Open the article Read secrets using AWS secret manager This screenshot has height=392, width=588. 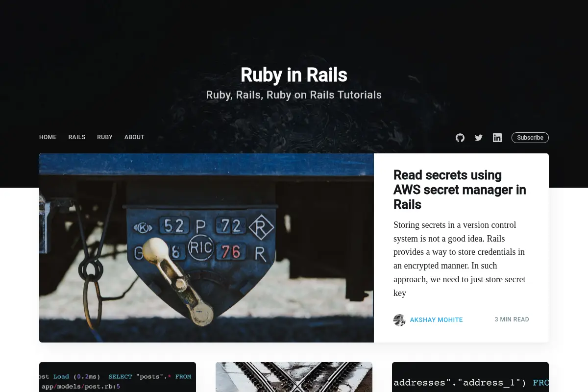[460, 190]
